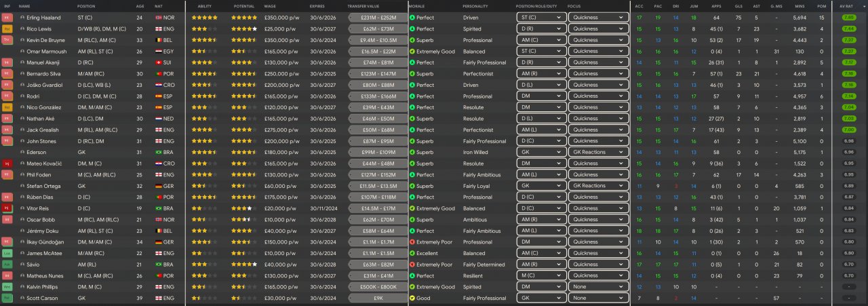Open Stefan Ortega's GK Reactions focus dropdown
Image resolution: width=868 pixels, height=306 pixels.
[599, 185]
